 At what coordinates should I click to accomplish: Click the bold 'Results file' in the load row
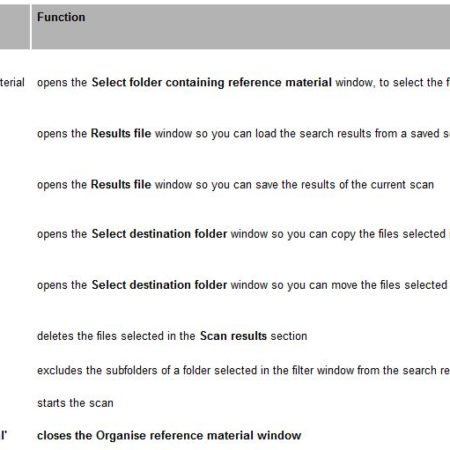pos(121,133)
